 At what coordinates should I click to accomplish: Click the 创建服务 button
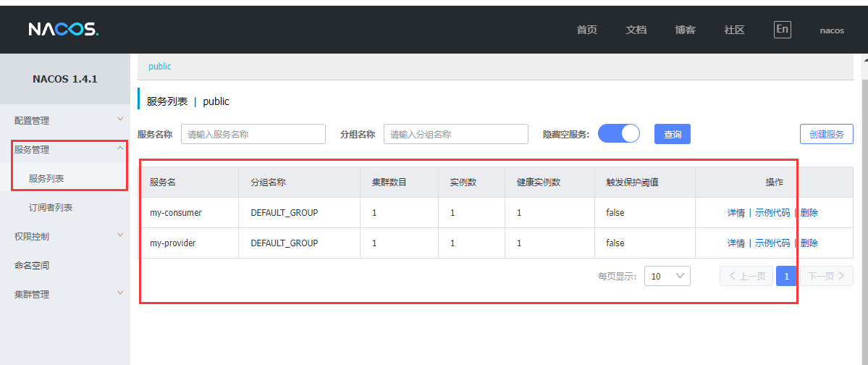click(827, 134)
